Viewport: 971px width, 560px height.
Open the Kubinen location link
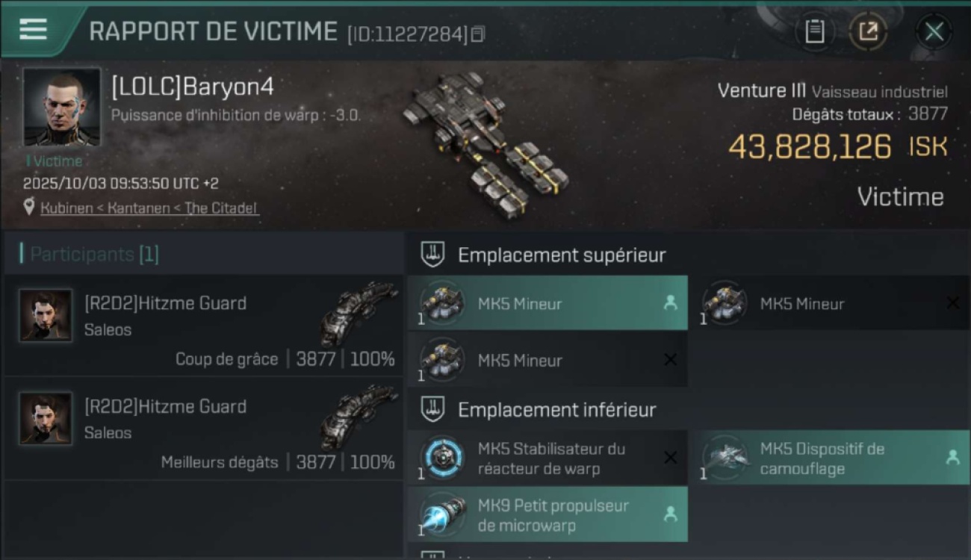(149, 208)
